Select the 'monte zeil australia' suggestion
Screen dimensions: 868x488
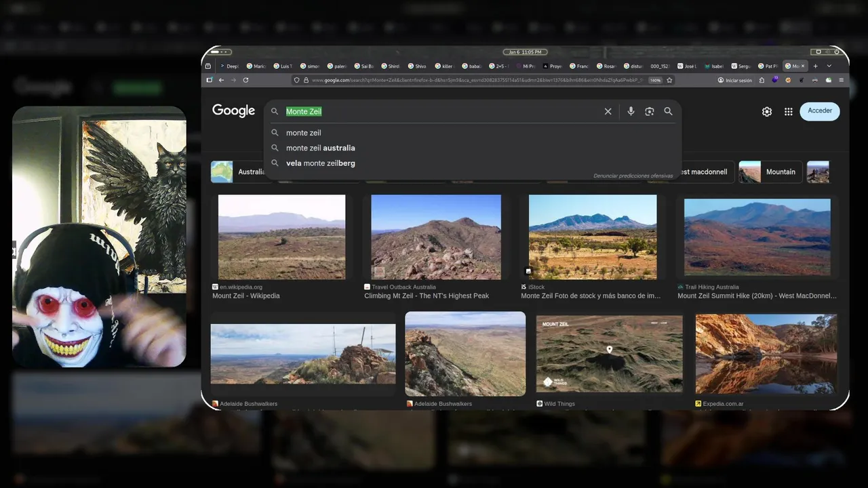[x=472, y=148]
